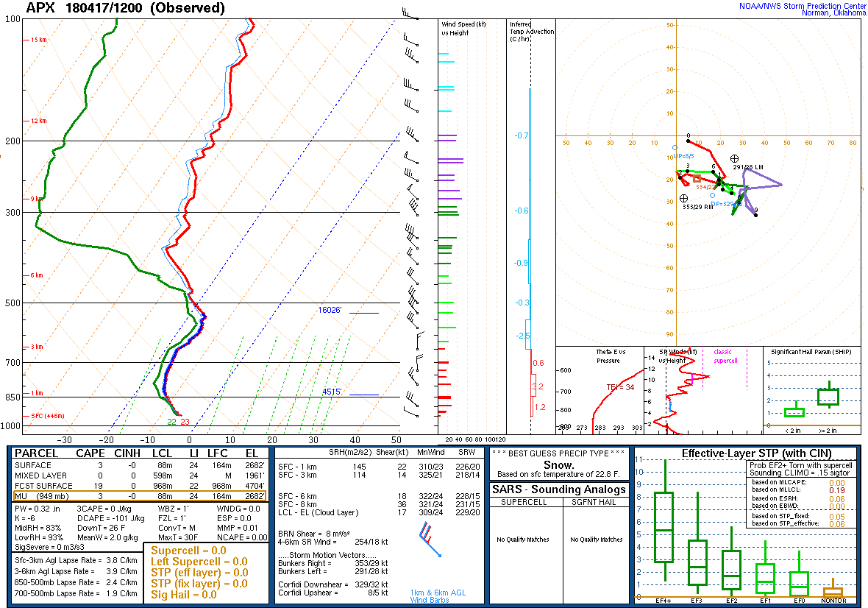
Task: Click the 'BRN Shear' value line
Action: pyautogui.click(x=314, y=534)
